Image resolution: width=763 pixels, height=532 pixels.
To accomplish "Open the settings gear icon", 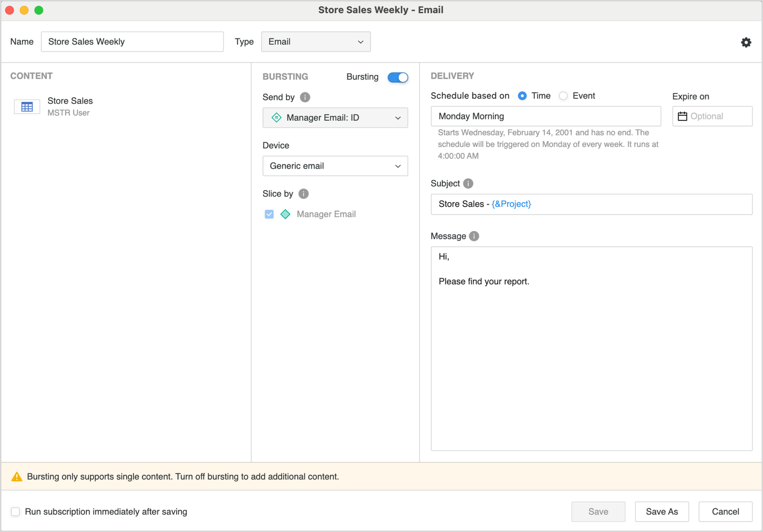I will coord(746,42).
